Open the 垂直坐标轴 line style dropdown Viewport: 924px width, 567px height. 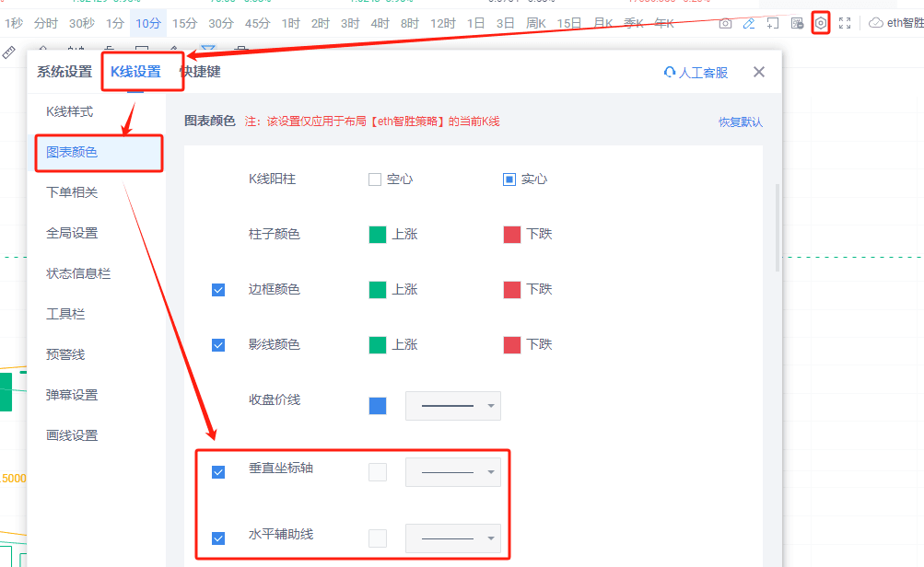pos(453,472)
